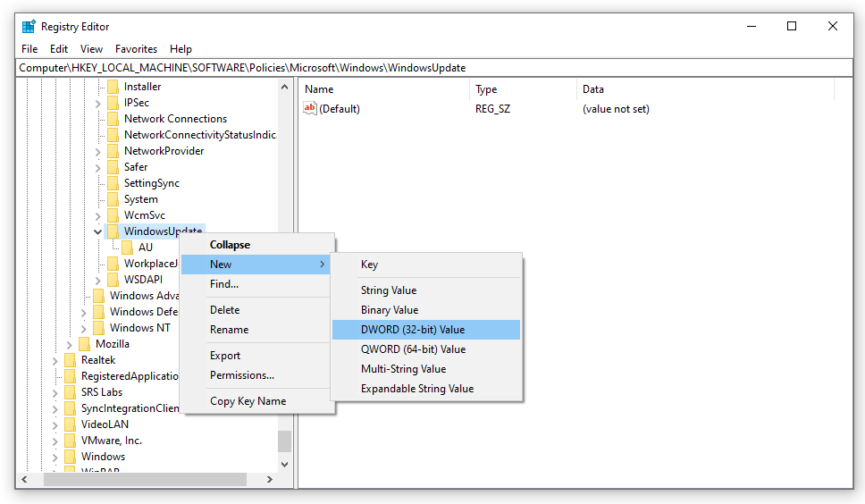Image resolution: width=865 pixels, height=504 pixels.
Task: Expand the Safer key
Action: [x=97, y=168]
